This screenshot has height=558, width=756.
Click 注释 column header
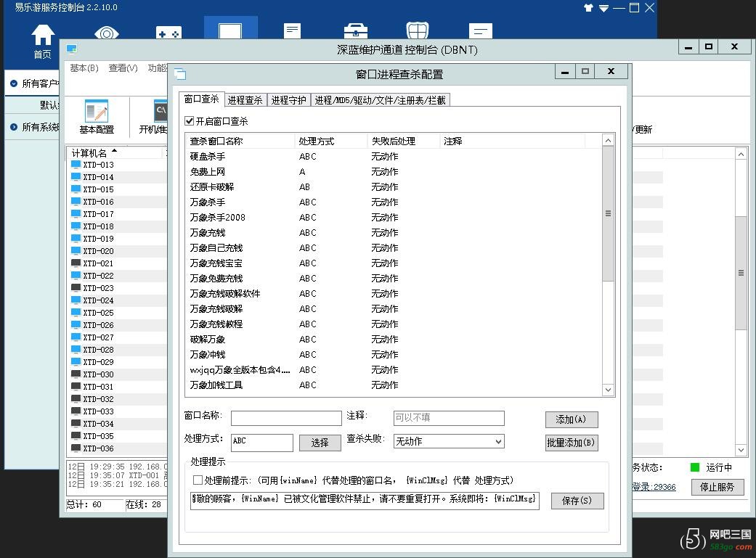coord(513,141)
